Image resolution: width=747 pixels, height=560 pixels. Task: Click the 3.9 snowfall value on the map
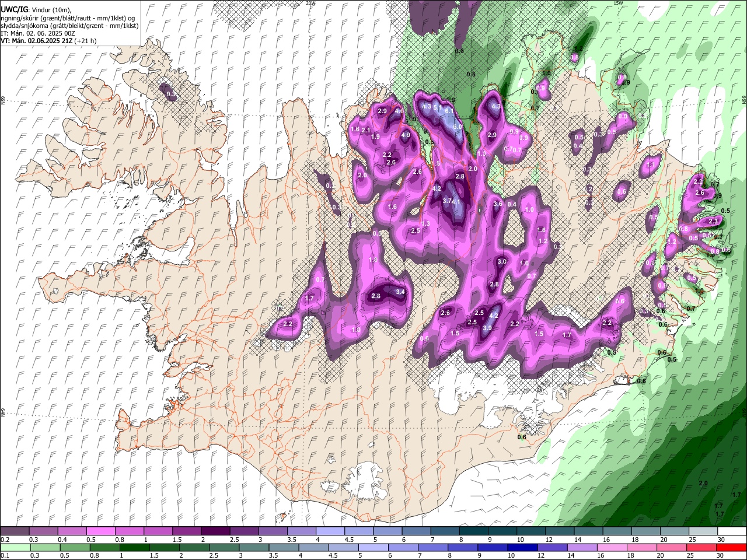[x=487, y=328]
